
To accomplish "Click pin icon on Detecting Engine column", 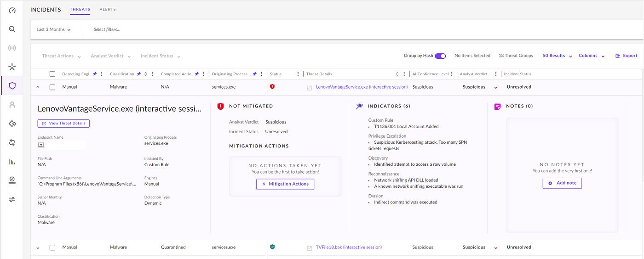I will tap(95, 74).
